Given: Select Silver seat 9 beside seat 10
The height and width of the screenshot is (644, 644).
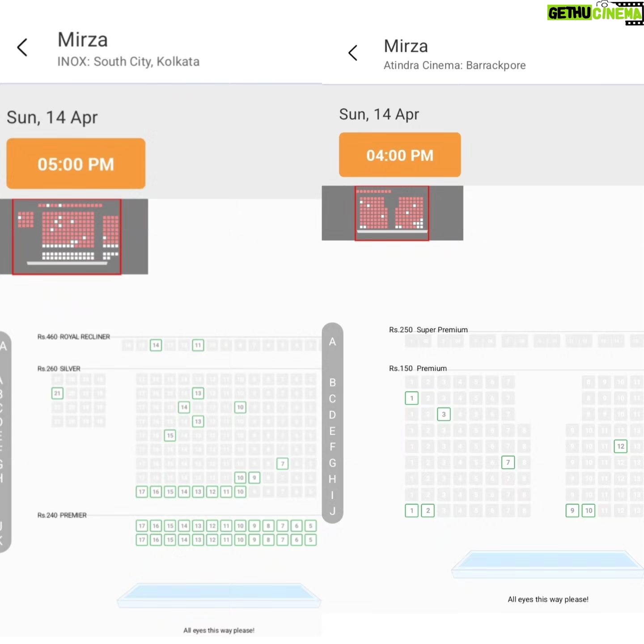Looking at the screenshot, I should click(254, 478).
